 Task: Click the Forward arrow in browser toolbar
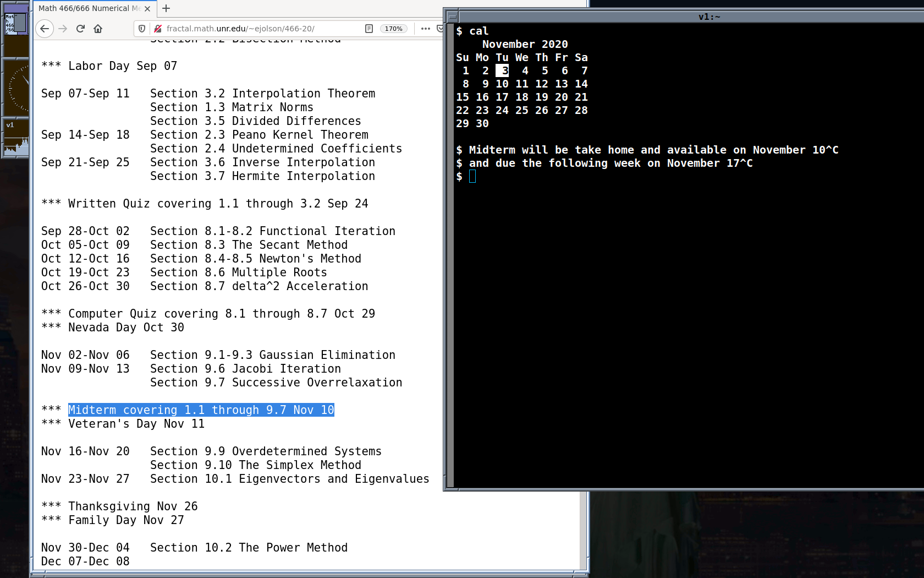coord(63,29)
